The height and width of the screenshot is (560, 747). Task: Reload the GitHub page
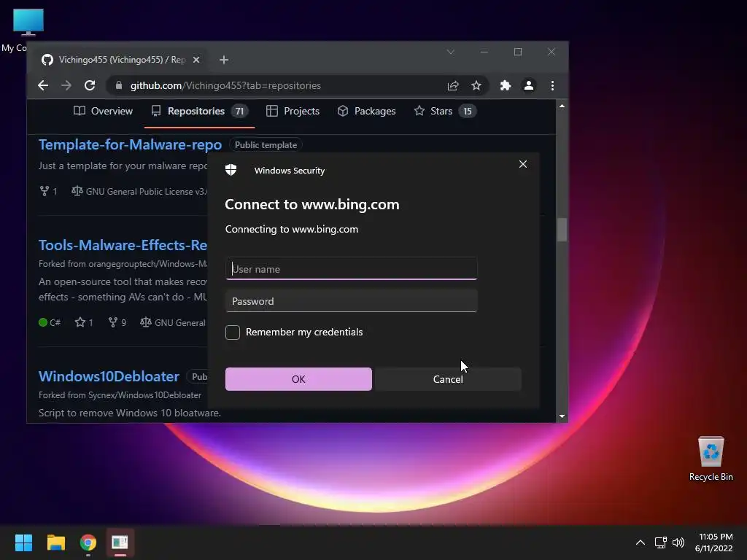click(90, 86)
